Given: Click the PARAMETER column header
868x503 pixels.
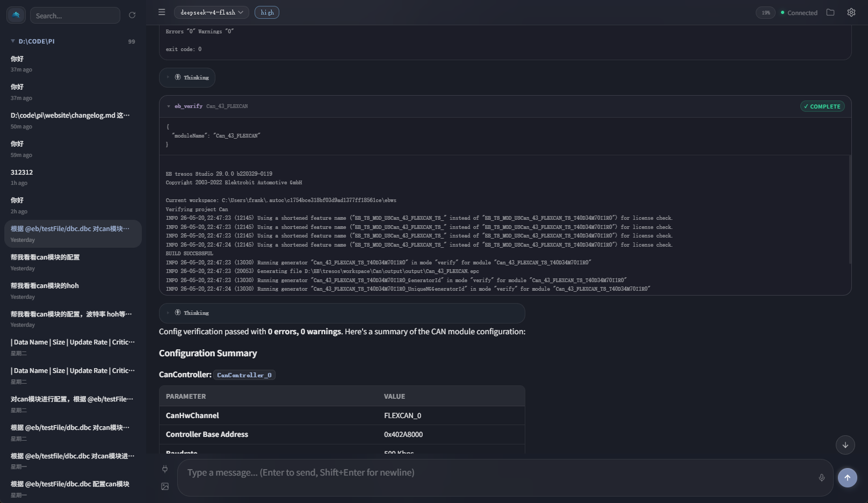Looking at the screenshot, I should [x=186, y=396].
